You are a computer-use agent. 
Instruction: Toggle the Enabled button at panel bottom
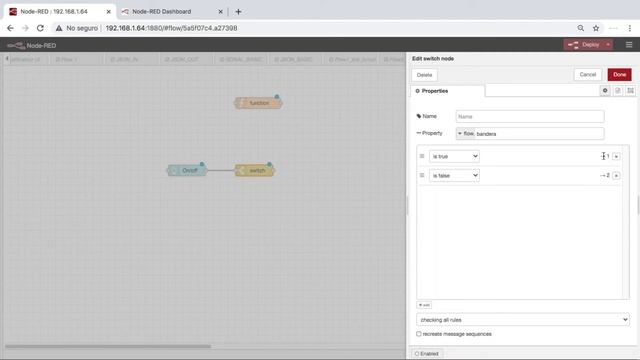click(x=427, y=354)
